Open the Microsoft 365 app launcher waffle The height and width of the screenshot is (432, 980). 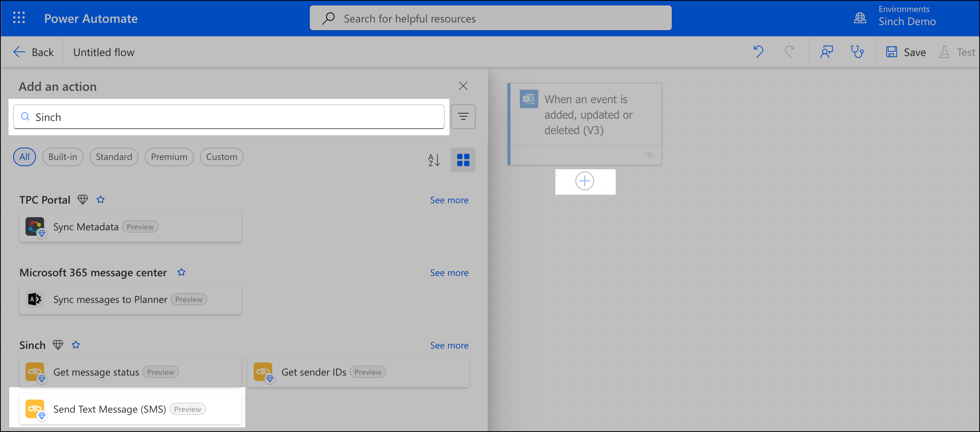[18, 18]
